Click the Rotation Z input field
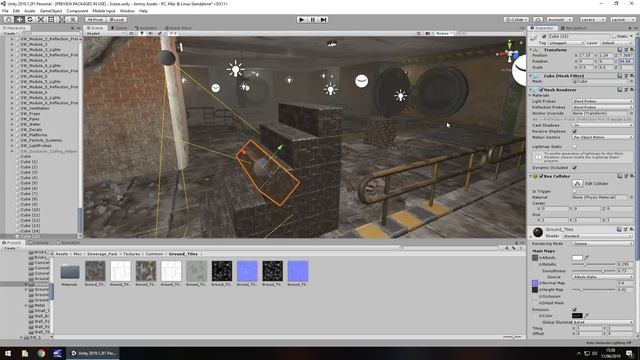 [x=627, y=61]
